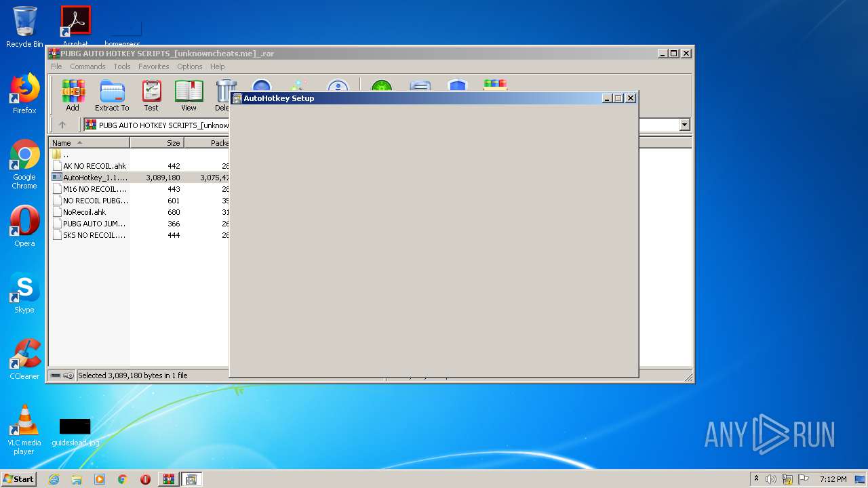Select the guideslead.jpg desktop file
This screenshot has height=488, width=868.
coord(75,432)
